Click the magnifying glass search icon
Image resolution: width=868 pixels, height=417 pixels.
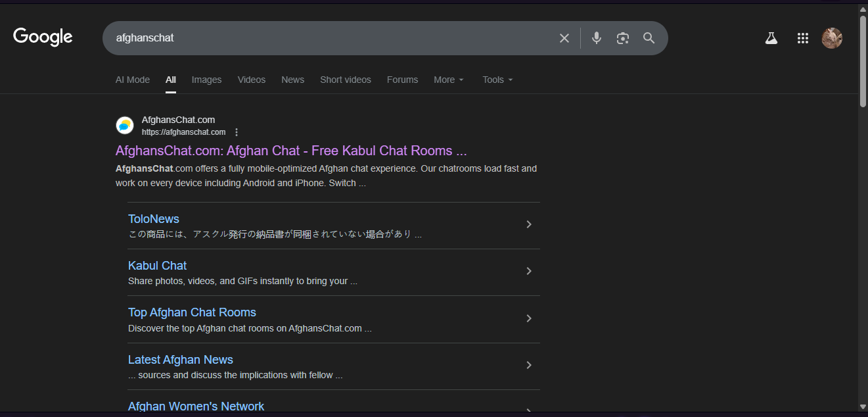649,38
